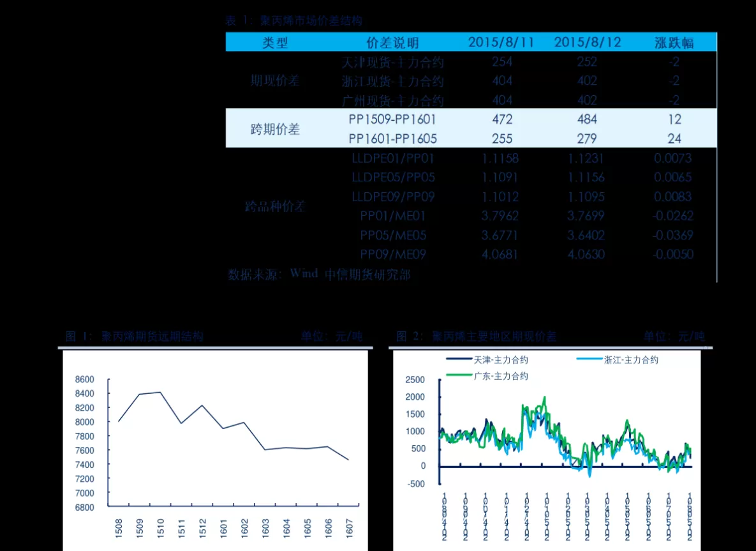Click the 涨跌幅 column header
Screen dimensions: 756x551
pos(674,43)
